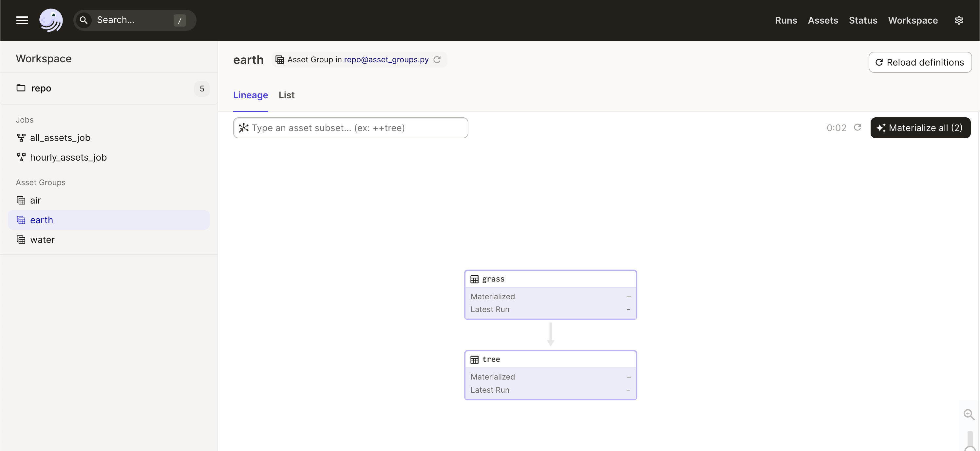Screen dimensions: 980x451
Task: Click the asset group icon beside header tag
Action: pyautogui.click(x=280, y=60)
